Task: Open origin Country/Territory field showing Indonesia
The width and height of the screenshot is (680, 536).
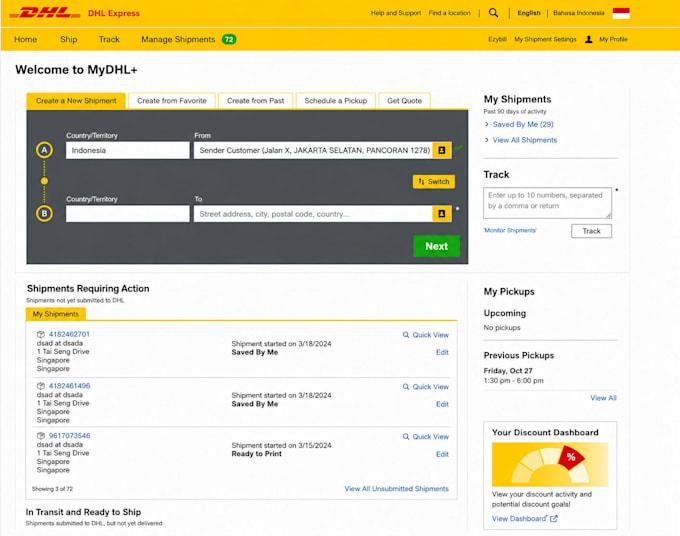Action: click(x=128, y=150)
